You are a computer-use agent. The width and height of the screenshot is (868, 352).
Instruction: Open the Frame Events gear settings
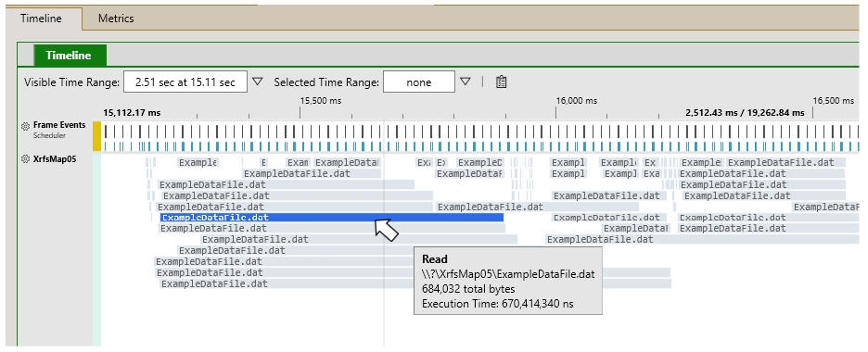(25, 127)
